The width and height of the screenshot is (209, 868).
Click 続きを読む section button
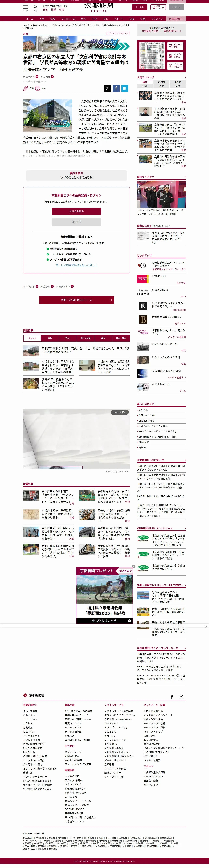[x=77, y=175]
